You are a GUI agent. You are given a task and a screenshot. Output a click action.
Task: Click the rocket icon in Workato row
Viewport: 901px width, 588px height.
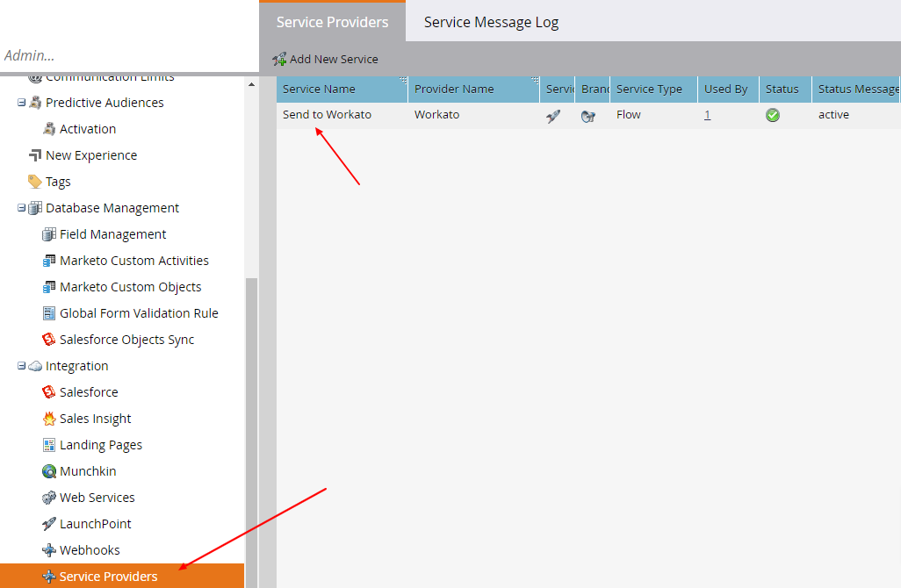(553, 116)
